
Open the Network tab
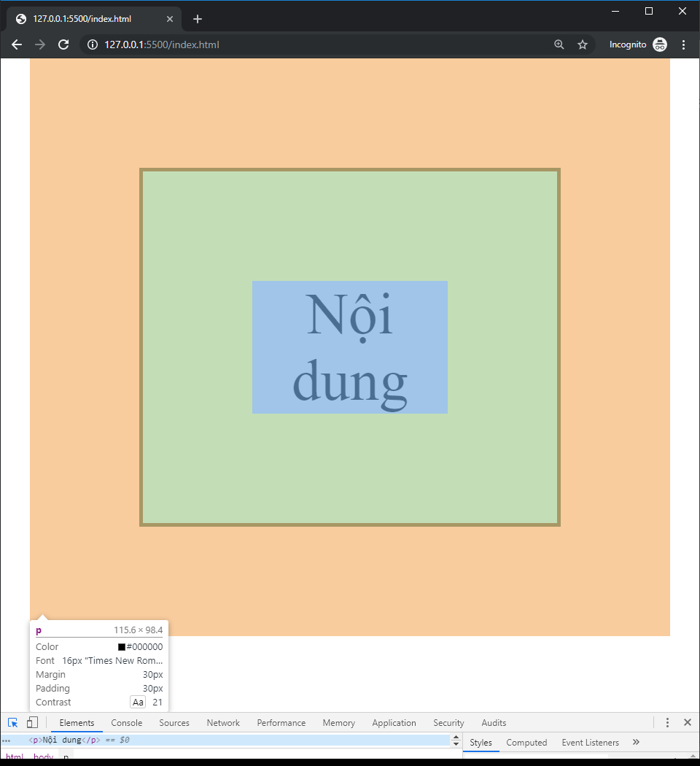coord(223,723)
